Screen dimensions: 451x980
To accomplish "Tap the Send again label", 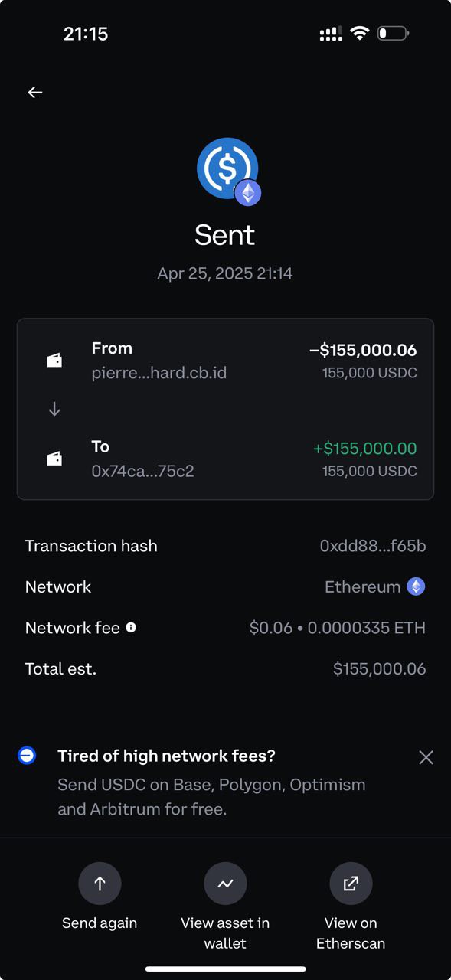I will [x=100, y=923].
